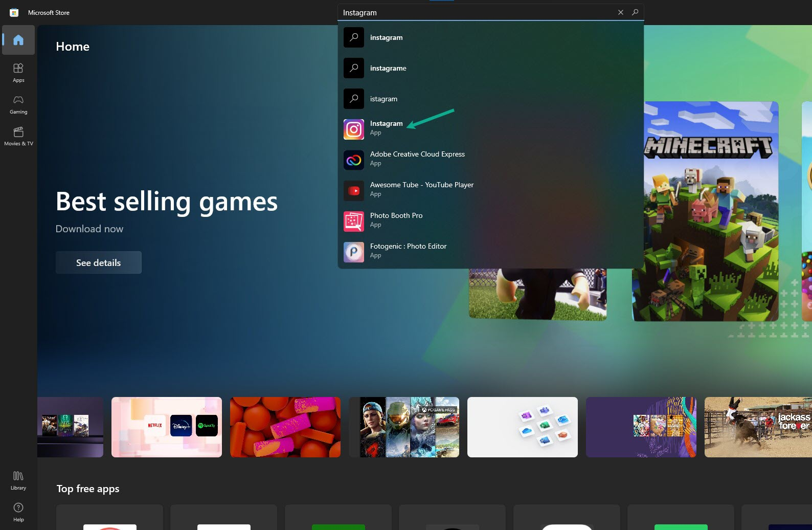Open the red and pink candy tile
Screen dimensions: 812x530
(x=285, y=427)
